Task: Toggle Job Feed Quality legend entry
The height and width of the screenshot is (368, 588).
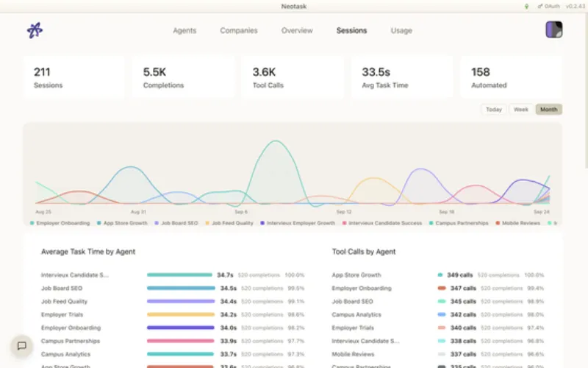Action: click(x=229, y=223)
